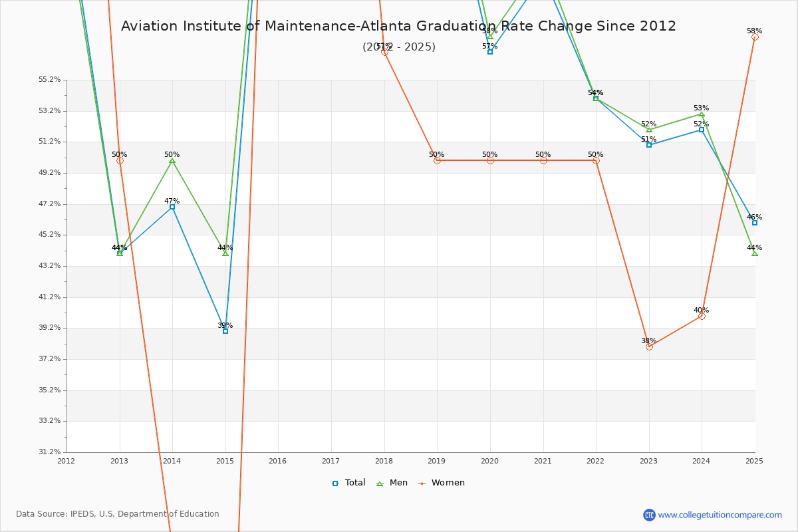Screen dimensions: 798x532
Task: Select the Men 58% triangle marker at 2020
Action: pyautogui.click(x=490, y=37)
